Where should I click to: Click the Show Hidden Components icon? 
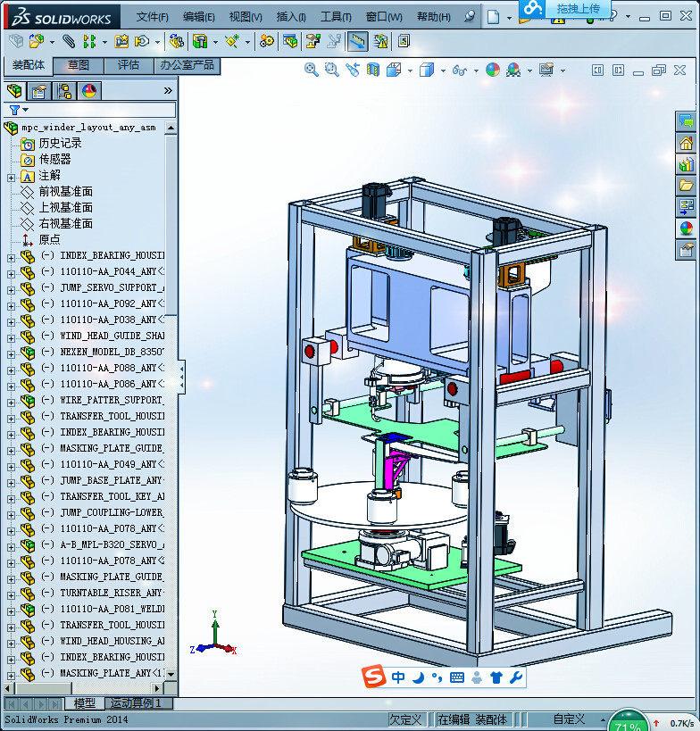click(176, 41)
